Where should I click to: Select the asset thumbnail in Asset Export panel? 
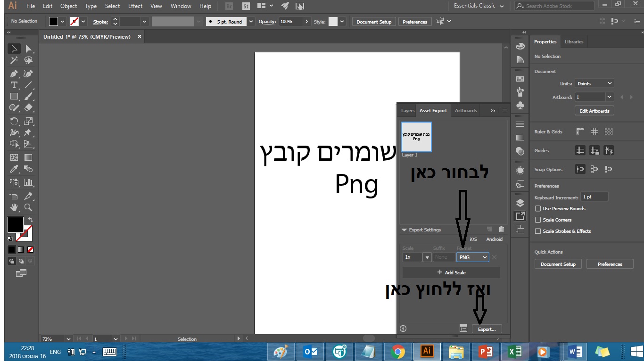pyautogui.click(x=416, y=137)
